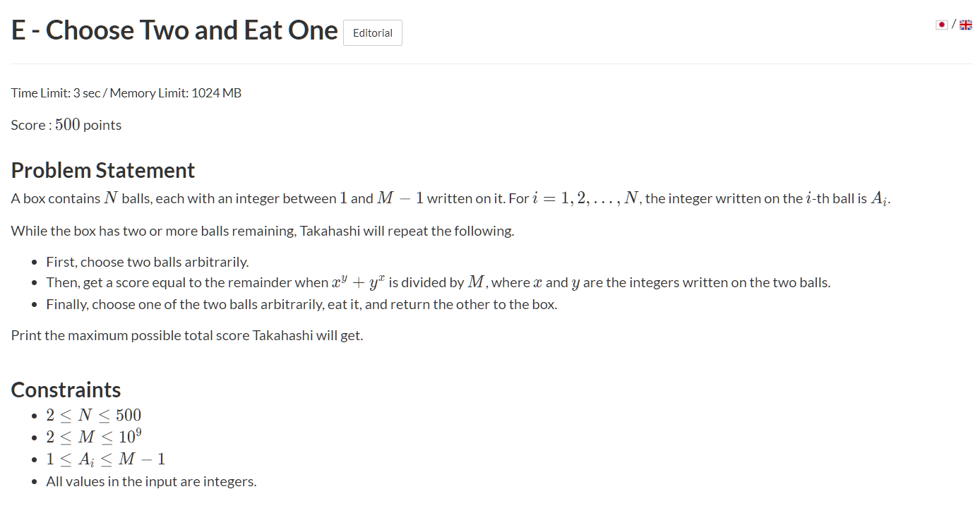Click the bullet starting 'Finally, choose one'
980x506 pixels.
301,305
